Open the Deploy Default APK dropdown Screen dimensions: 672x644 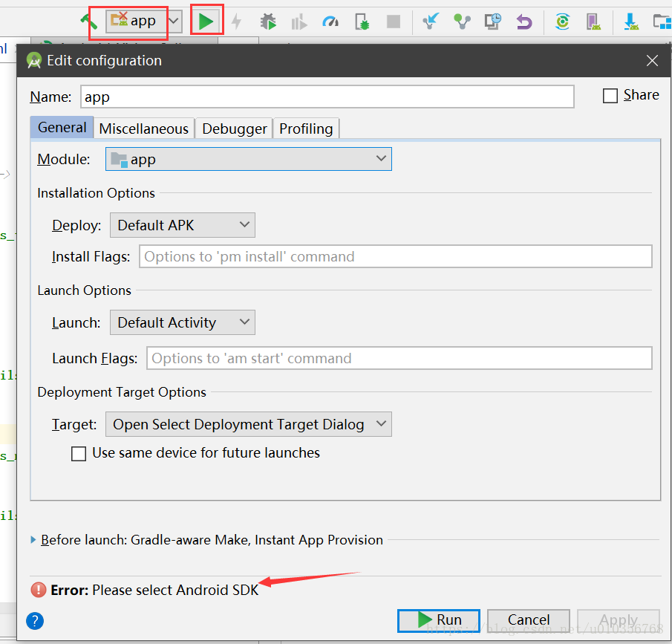click(183, 225)
